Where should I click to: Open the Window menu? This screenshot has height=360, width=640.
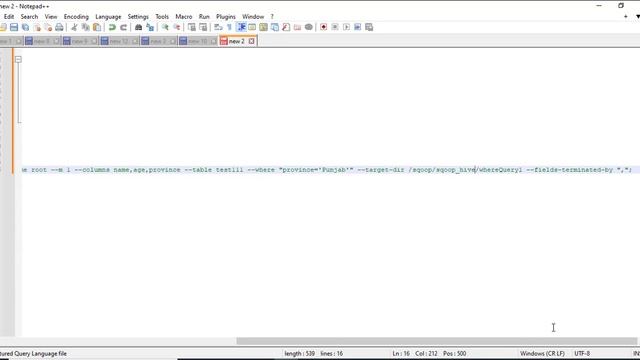click(253, 17)
